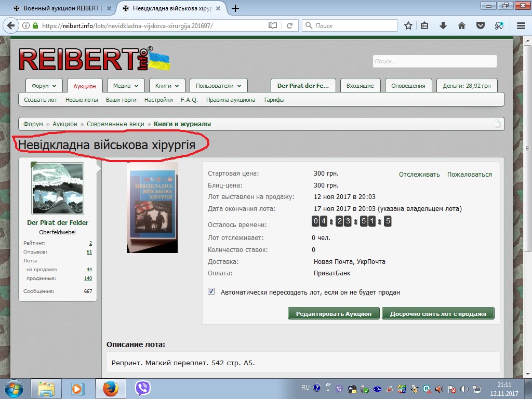The height and width of the screenshot is (399, 532).
Task: Open the Pocket icon in the toolbar
Action: click(x=481, y=25)
